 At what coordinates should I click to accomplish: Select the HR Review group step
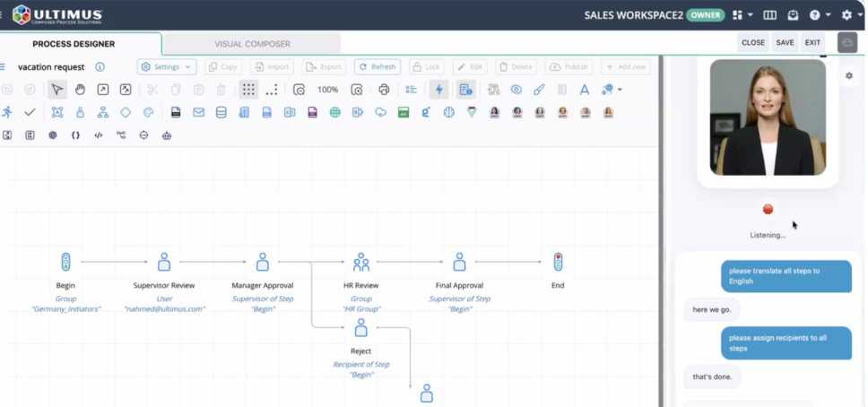[x=361, y=262]
